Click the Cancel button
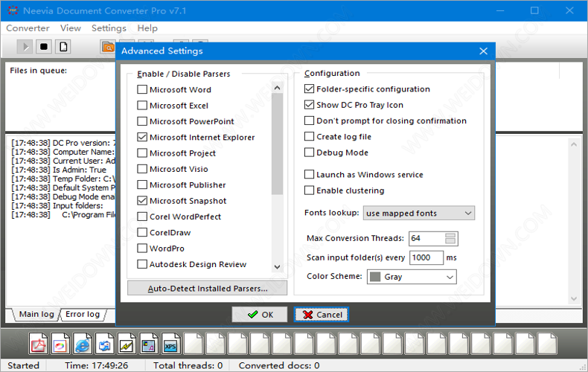Viewport: 588px width, 372px height. tap(322, 315)
